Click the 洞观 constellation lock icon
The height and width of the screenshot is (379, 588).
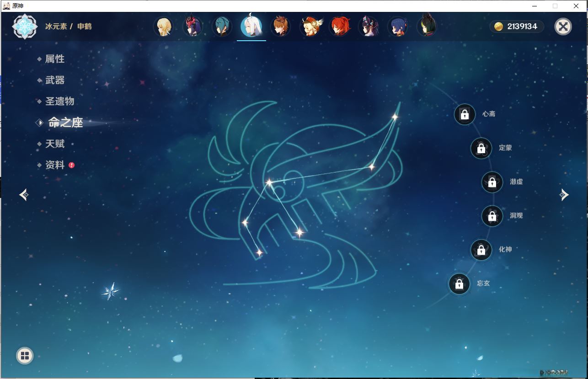point(492,216)
